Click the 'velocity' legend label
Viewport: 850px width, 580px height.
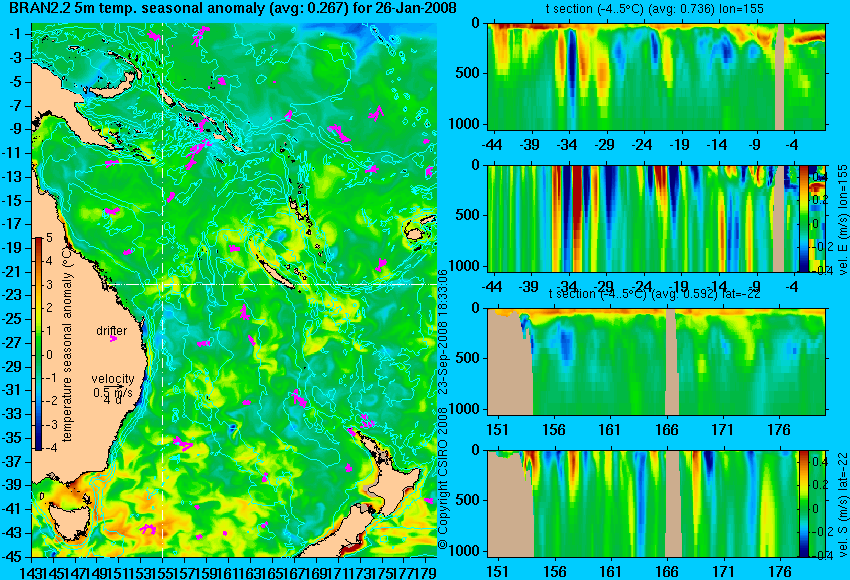pos(113,379)
